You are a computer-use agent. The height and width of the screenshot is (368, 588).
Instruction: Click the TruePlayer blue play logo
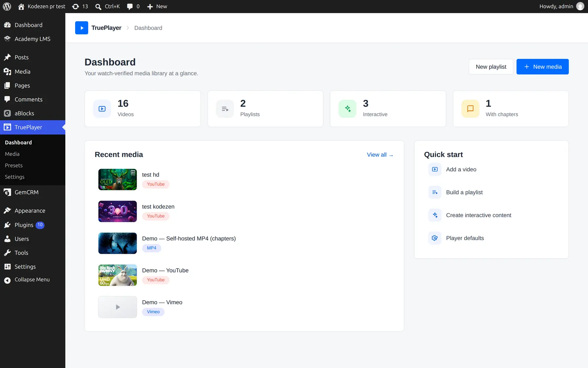tap(82, 28)
